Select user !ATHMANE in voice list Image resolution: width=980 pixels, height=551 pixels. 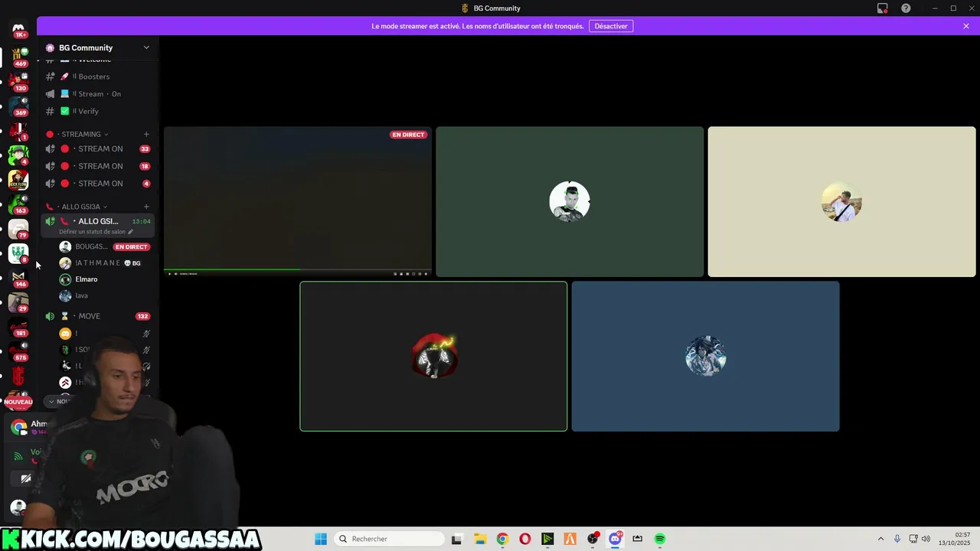tap(104, 262)
